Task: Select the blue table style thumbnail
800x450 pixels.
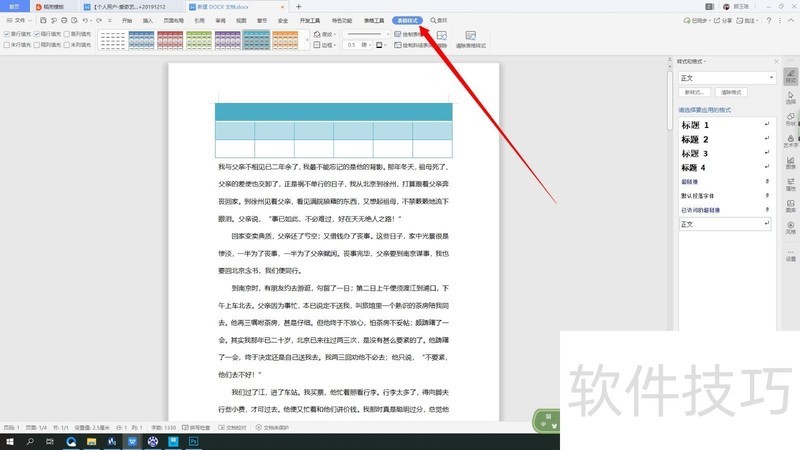Action: click(141, 40)
